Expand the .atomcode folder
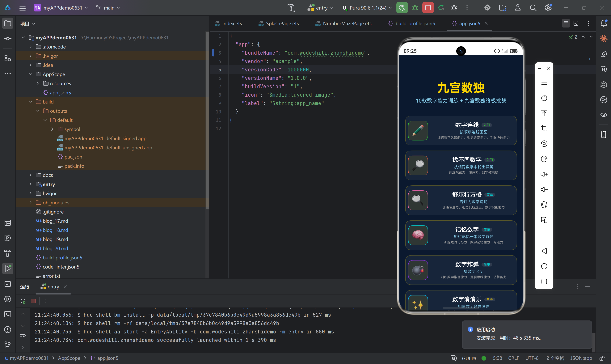Image resolution: width=611 pixels, height=364 pixels. [x=30, y=47]
